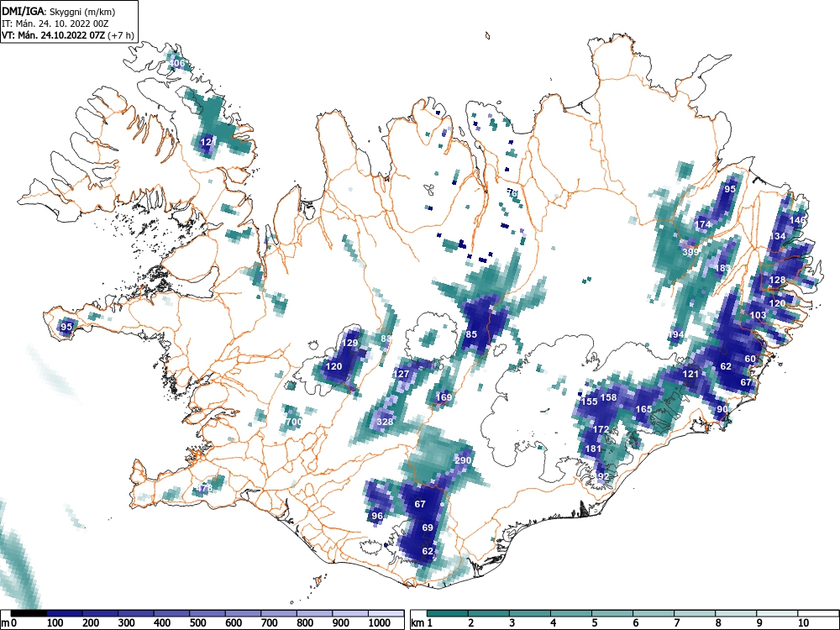Click the 'VT: Mán. 24.10.2022 07Z' valid time
840x630 pixels.
pos(55,35)
